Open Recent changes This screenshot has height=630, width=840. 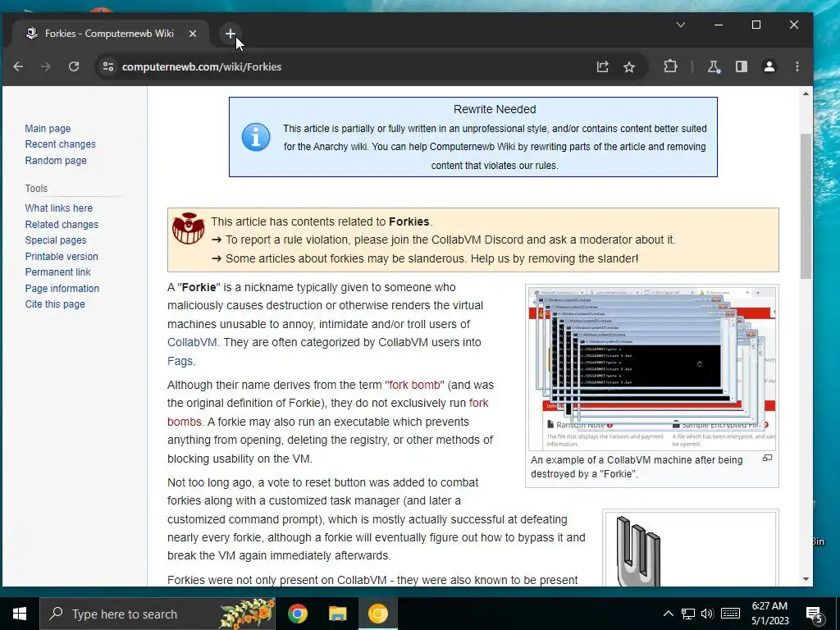(60, 144)
